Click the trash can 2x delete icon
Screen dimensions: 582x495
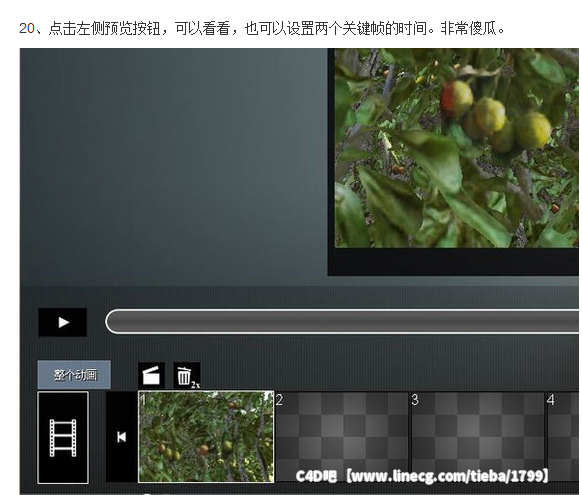pyautogui.click(x=187, y=376)
